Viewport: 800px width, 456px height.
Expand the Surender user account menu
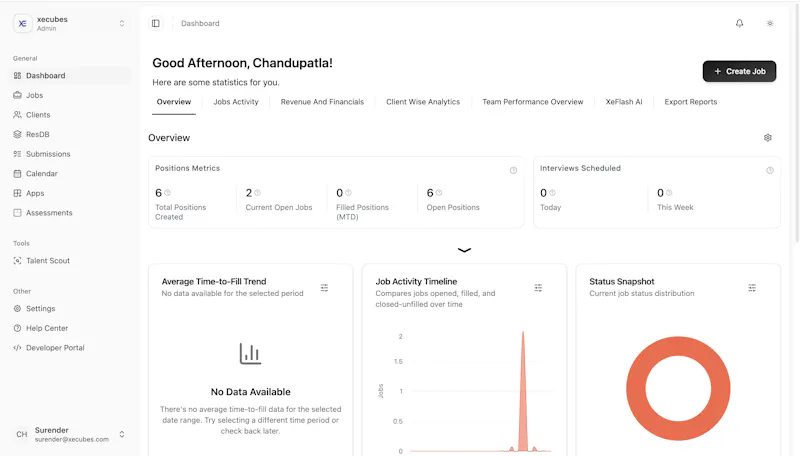[122, 434]
